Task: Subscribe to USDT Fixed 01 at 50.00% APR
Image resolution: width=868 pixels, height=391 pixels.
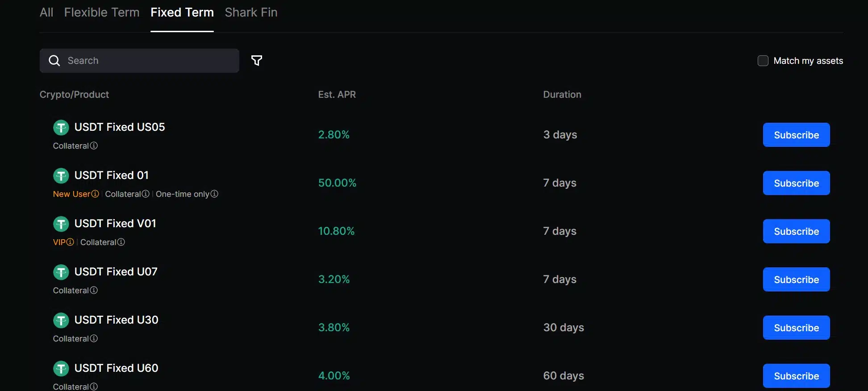Action: coord(796,183)
